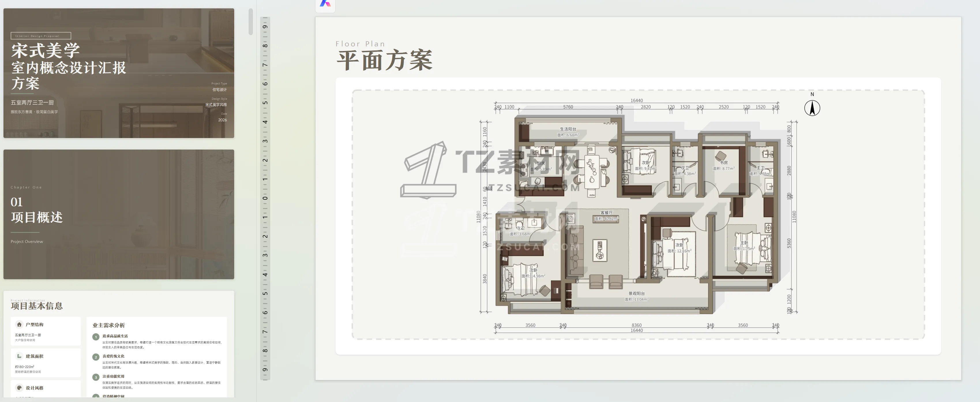Select the Floor Plan subtitle text

pos(360,44)
